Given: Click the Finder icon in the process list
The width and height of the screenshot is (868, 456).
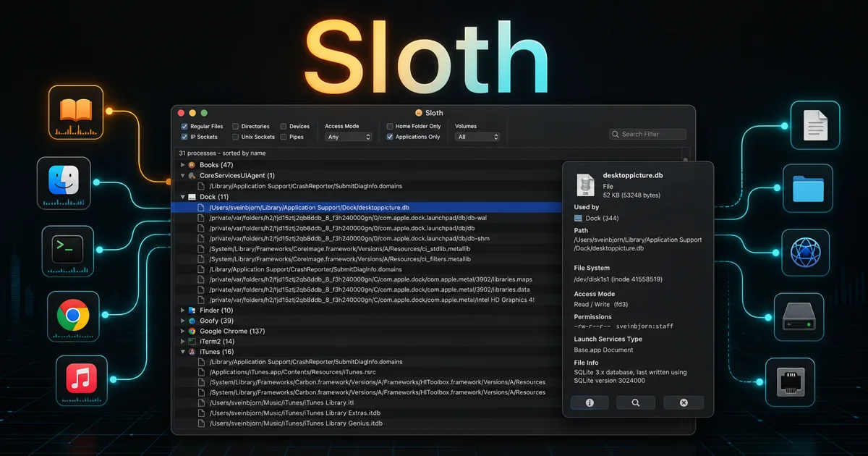Looking at the screenshot, I should (x=192, y=310).
